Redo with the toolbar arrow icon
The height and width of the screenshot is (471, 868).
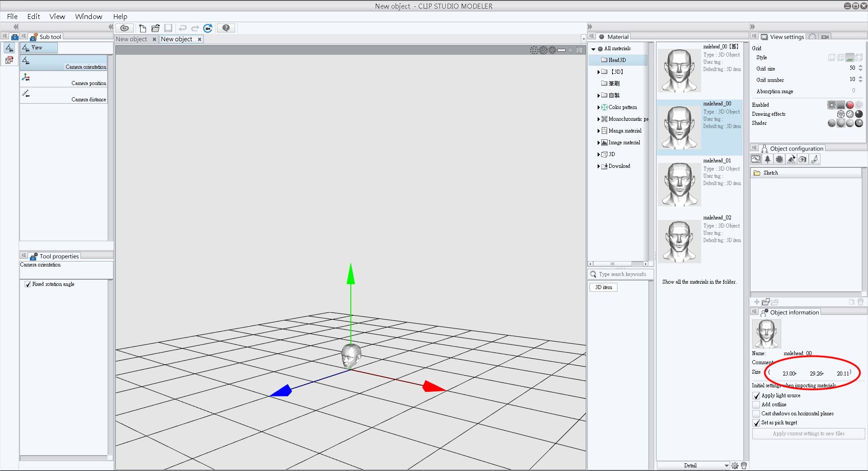195,28
